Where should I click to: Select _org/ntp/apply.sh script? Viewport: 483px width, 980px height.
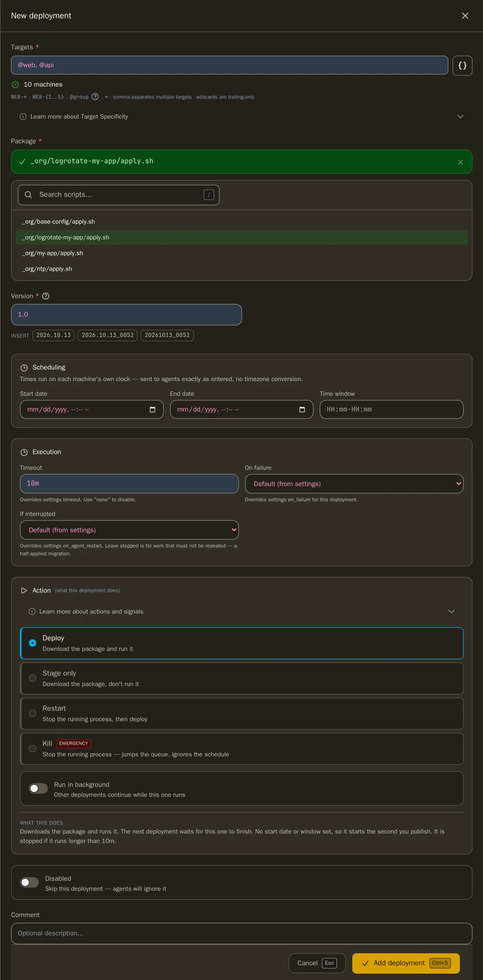pyautogui.click(x=241, y=269)
